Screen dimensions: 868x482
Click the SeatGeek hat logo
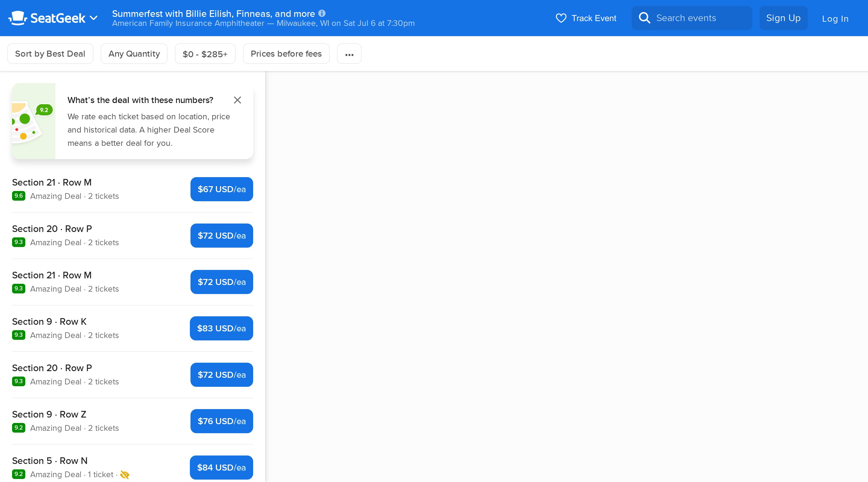(x=17, y=18)
